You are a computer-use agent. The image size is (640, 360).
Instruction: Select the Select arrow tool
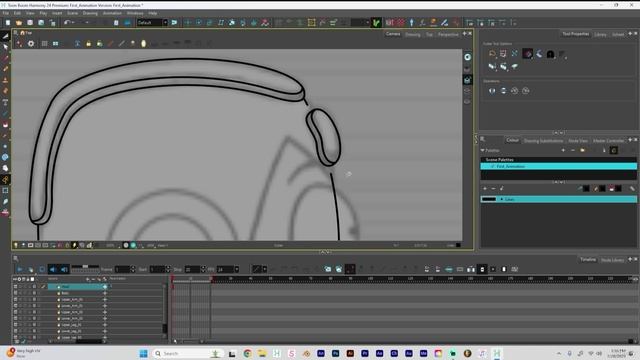[x=5, y=47]
